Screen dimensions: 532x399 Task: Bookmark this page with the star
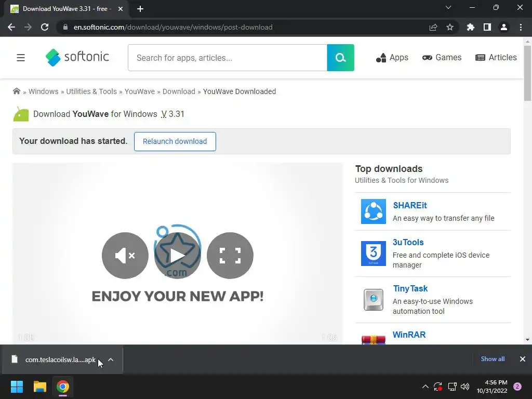point(450,27)
